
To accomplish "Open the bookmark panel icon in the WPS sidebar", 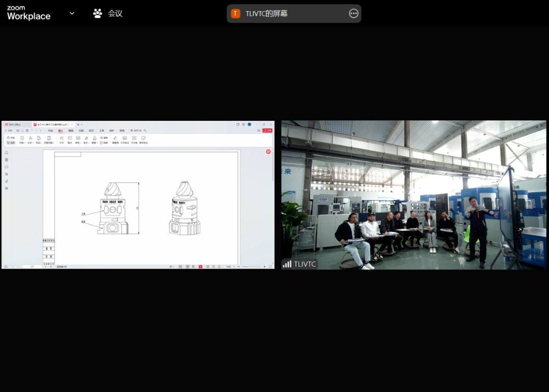I will coord(7,153).
